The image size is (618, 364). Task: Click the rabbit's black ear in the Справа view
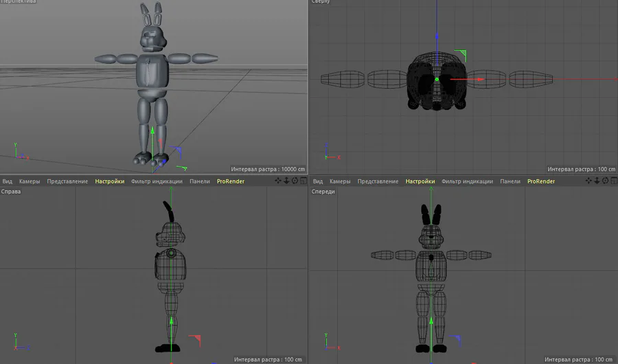168,211
